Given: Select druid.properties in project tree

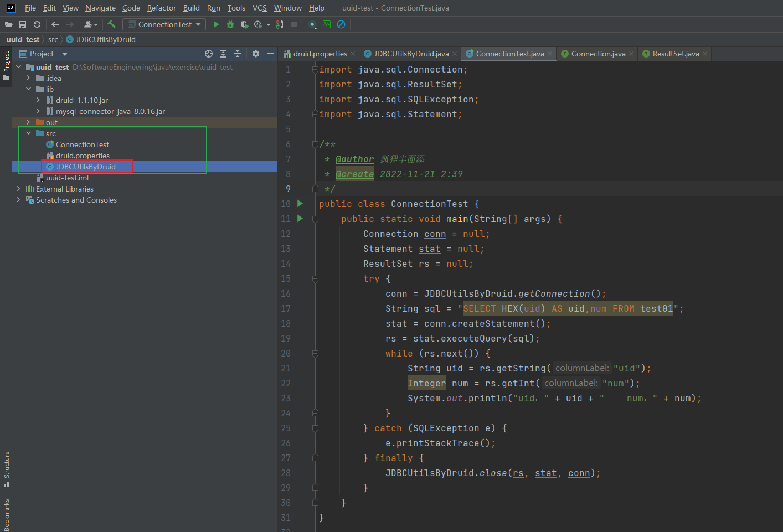Looking at the screenshot, I should point(83,156).
